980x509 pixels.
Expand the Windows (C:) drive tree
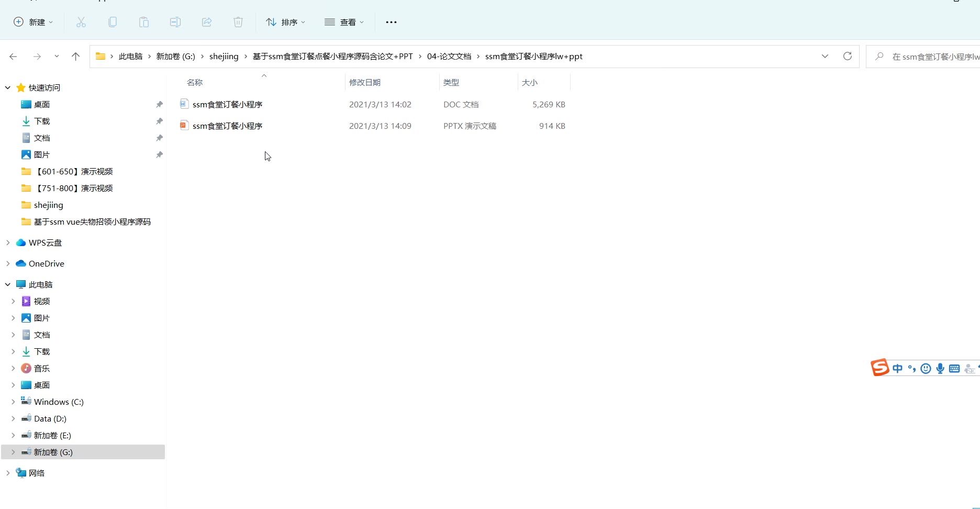[x=13, y=402]
